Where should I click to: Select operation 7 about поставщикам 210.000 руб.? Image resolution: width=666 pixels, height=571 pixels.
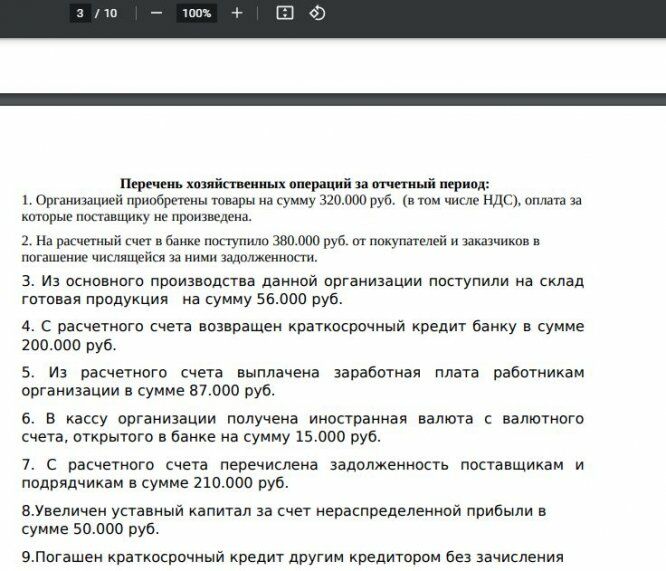(302, 474)
